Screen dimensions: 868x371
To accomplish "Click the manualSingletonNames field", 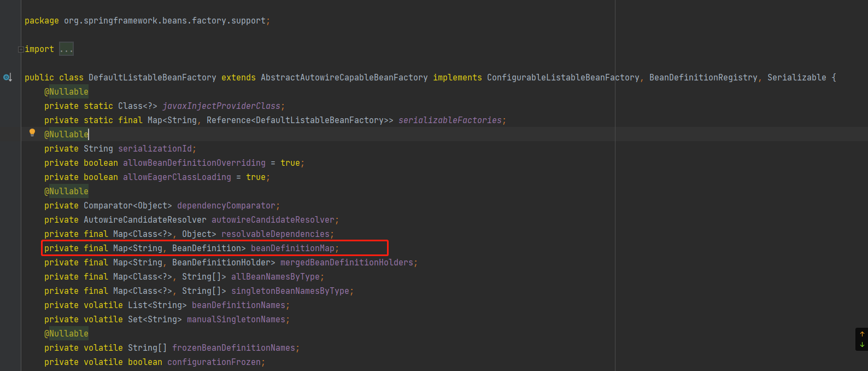I will click(x=236, y=320).
